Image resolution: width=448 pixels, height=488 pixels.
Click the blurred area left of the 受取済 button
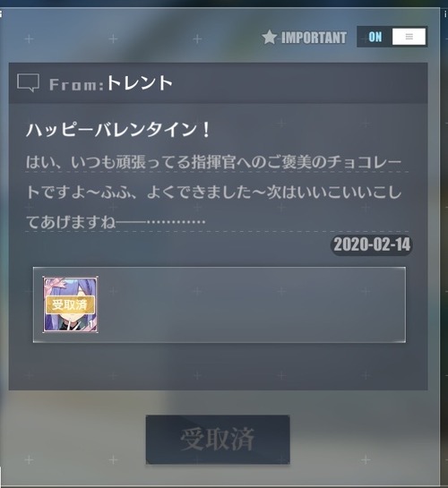74,440
